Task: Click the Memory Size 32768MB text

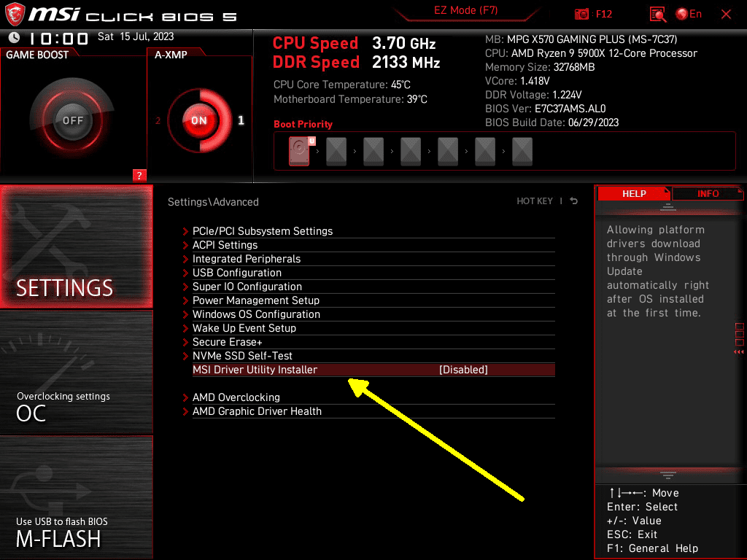Action: tap(540, 67)
